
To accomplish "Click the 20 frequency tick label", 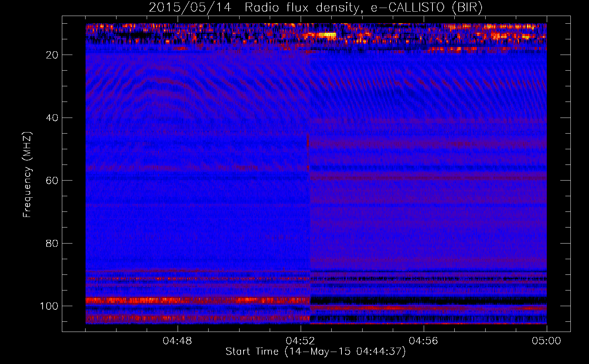I will [x=52, y=55].
